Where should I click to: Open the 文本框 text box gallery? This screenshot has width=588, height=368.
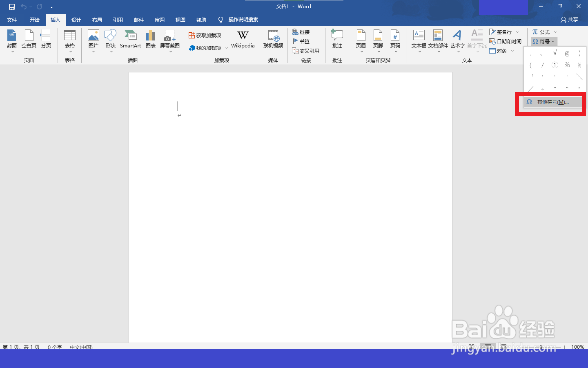click(419, 41)
